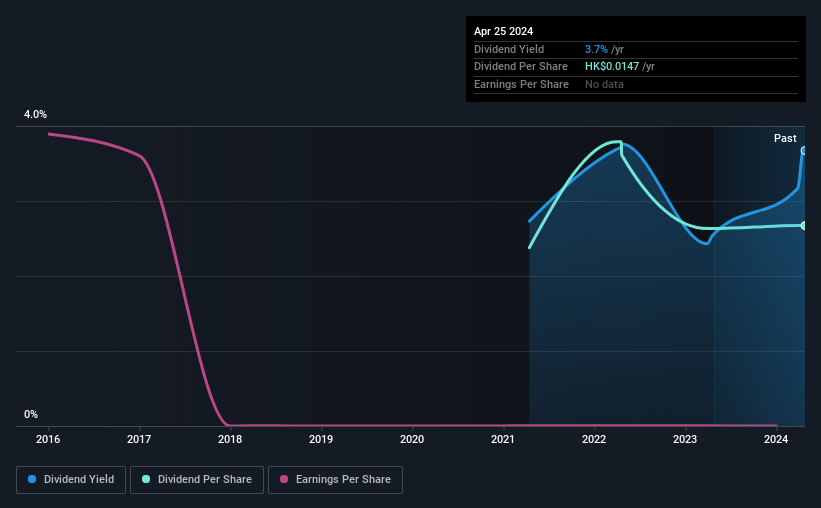Click the pink Earnings Per Share legend dot
The height and width of the screenshot is (508, 821).
click(284, 479)
